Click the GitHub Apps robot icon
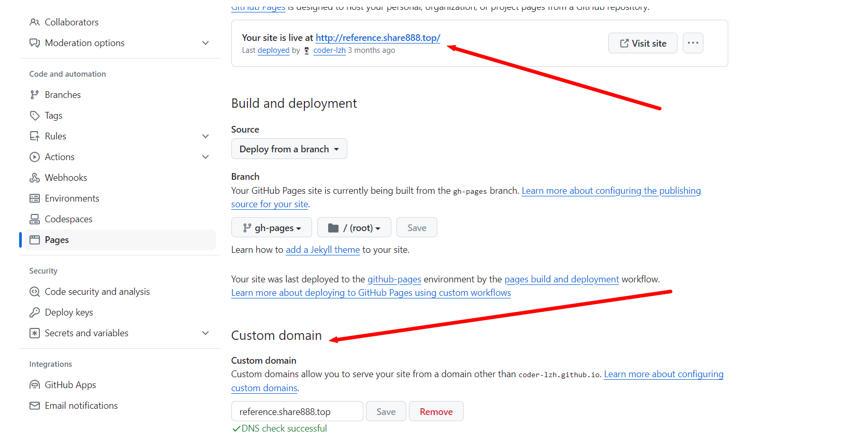 [35, 385]
